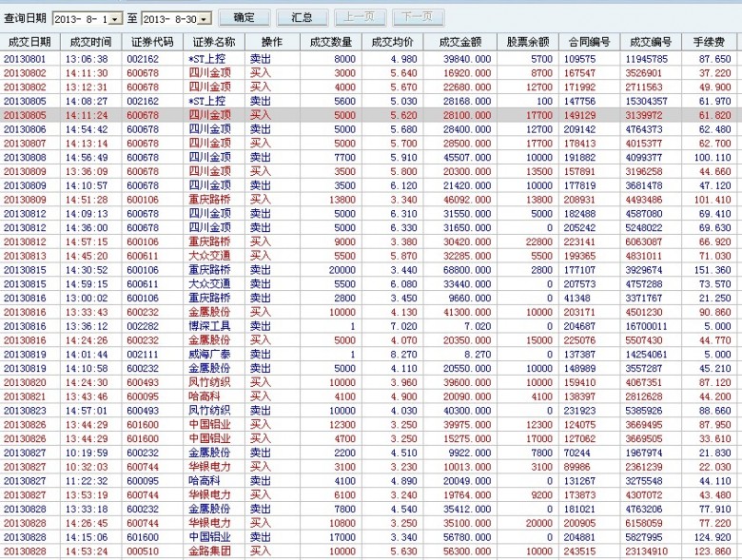Select trade time cell 13:36:09
This screenshot has height=560, width=742.
(x=87, y=172)
